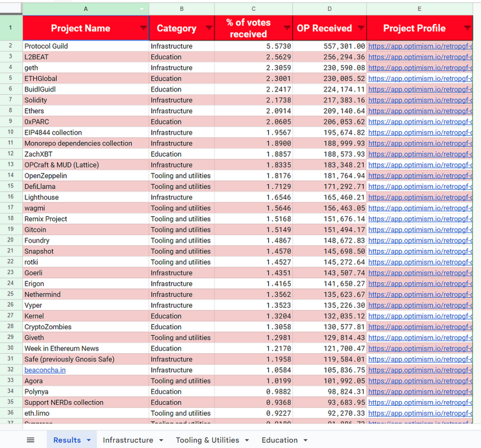Open the Project Name column filter
481x448 pixels.
143,28
